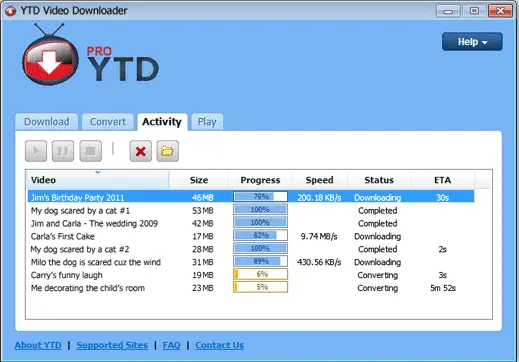This screenshot has height=362, width=519.
Task: Click the 46 MB size cell
Action: click(203, 198)
